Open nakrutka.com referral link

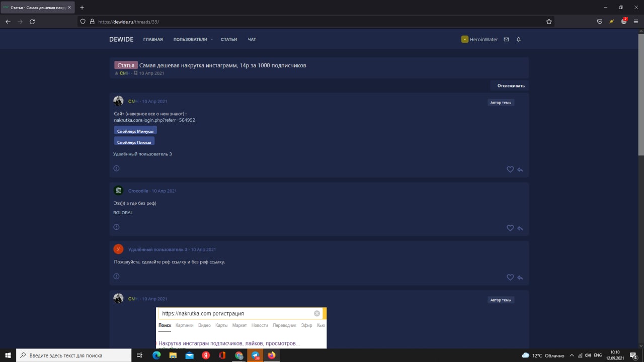[154, 120]
